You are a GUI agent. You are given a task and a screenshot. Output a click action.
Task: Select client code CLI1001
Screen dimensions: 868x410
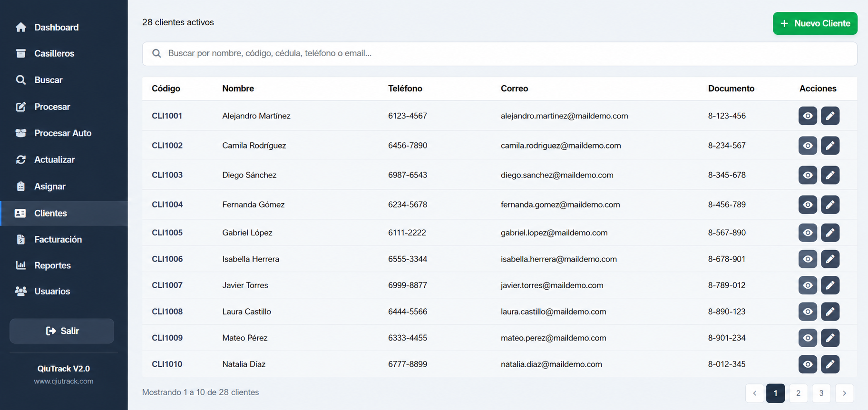(x=167, y=116)
